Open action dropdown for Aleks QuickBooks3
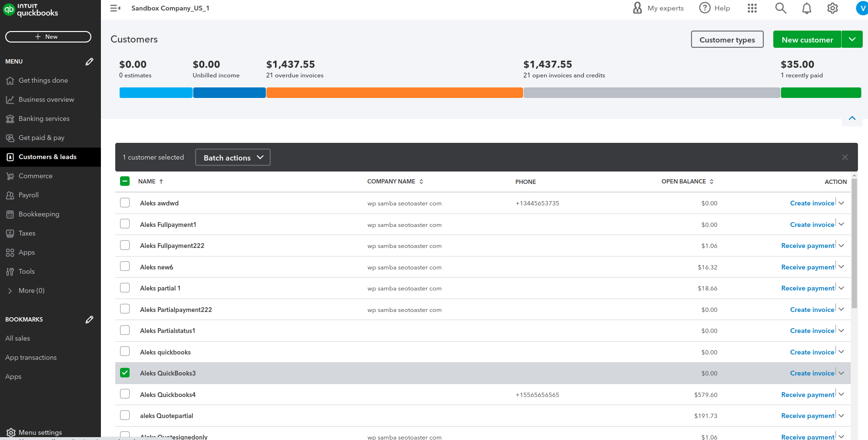The height and width of the screenshot is (440, 868). (841, 373)
